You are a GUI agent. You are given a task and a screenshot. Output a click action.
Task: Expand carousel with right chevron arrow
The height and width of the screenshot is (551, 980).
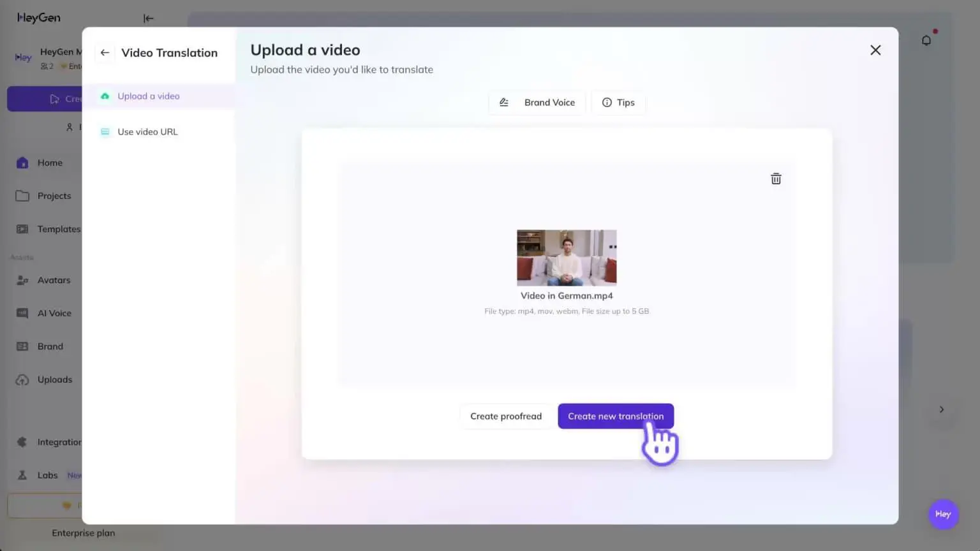coord(941,409)
